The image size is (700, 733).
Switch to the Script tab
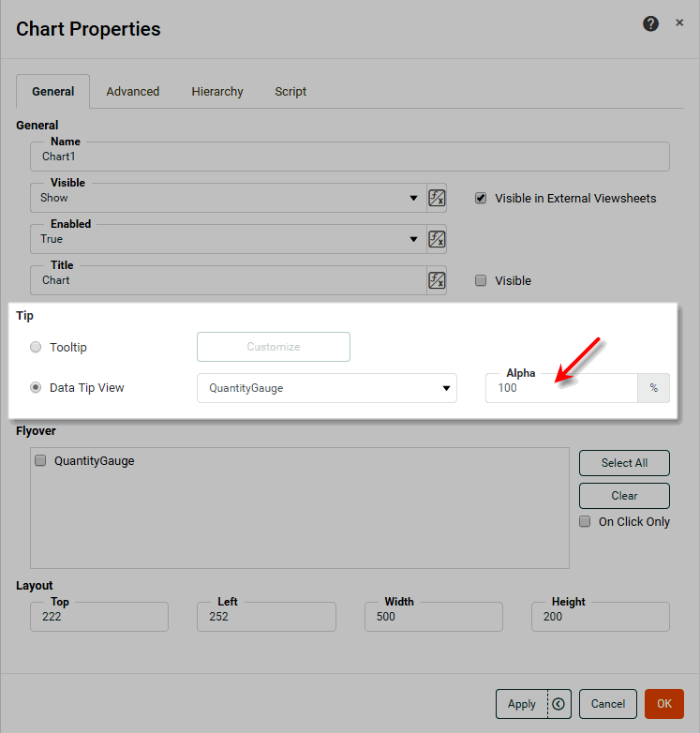290,92
